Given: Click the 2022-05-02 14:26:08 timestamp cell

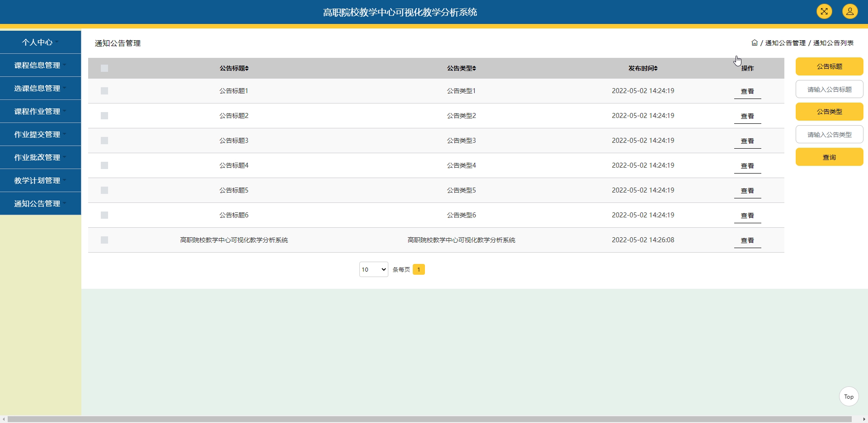Looking at the screenshot, I should (x=643, y=240).
